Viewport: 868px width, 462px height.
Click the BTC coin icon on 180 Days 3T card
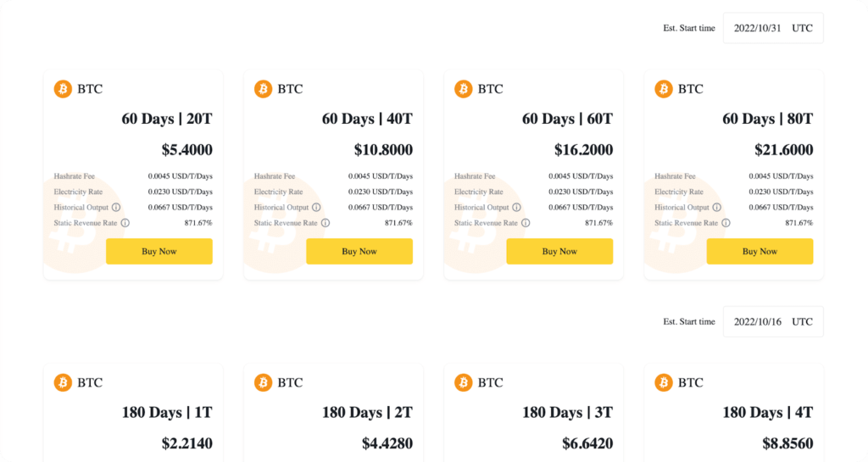[464, 382]
